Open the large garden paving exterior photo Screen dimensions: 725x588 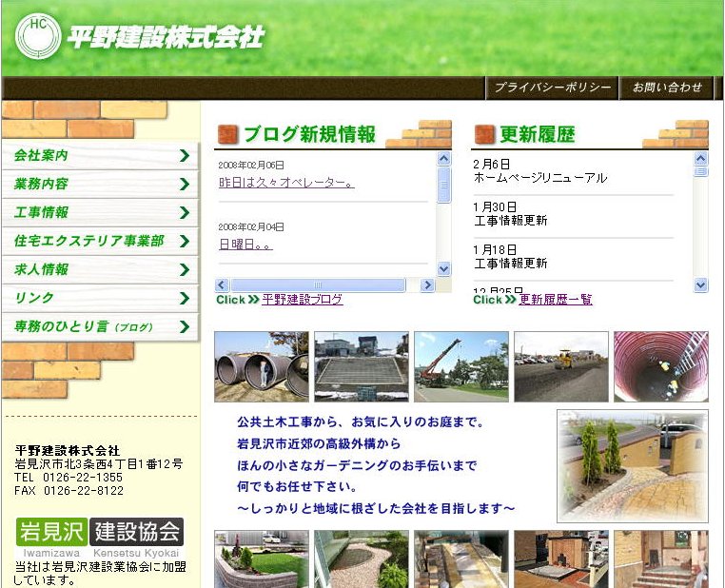[633, 466]
